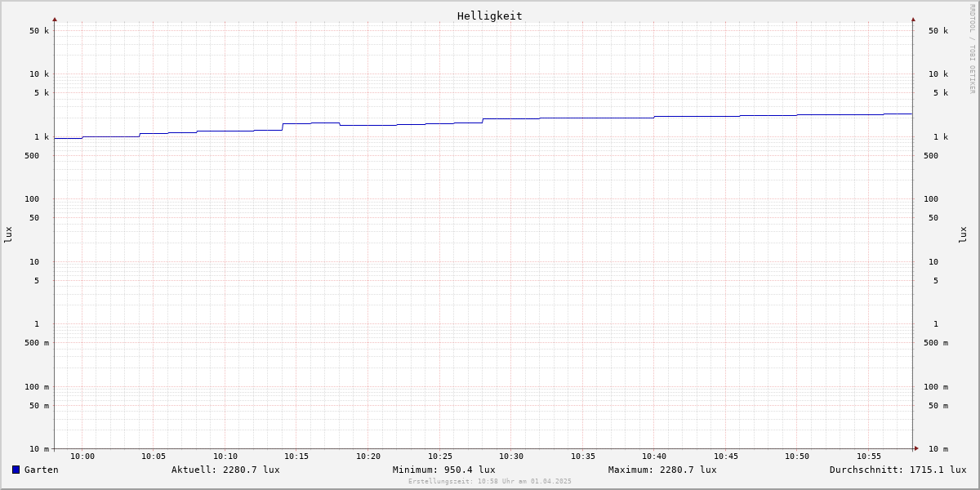
Task: Select the '10 m' label on right axis
Action: [938, 449]
